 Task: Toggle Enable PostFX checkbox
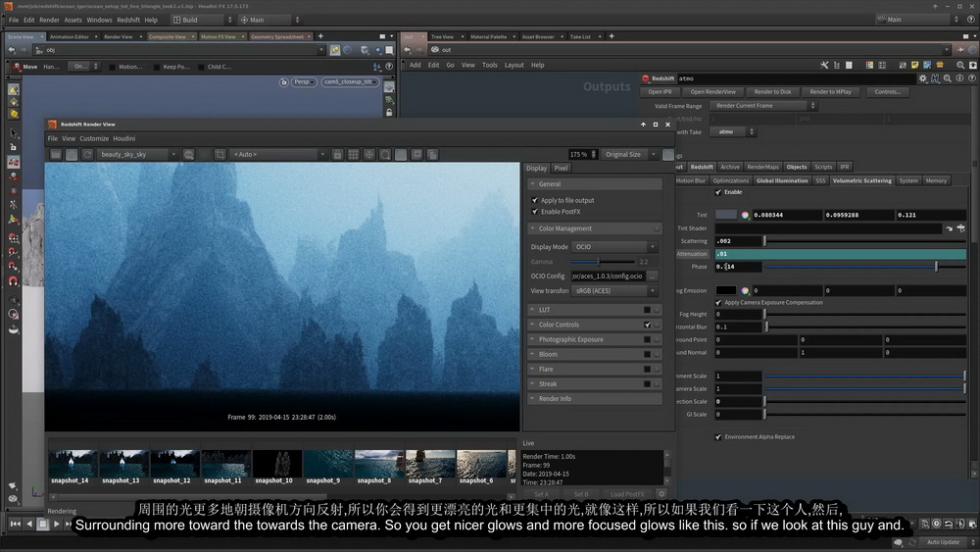[x=535, y=212]
